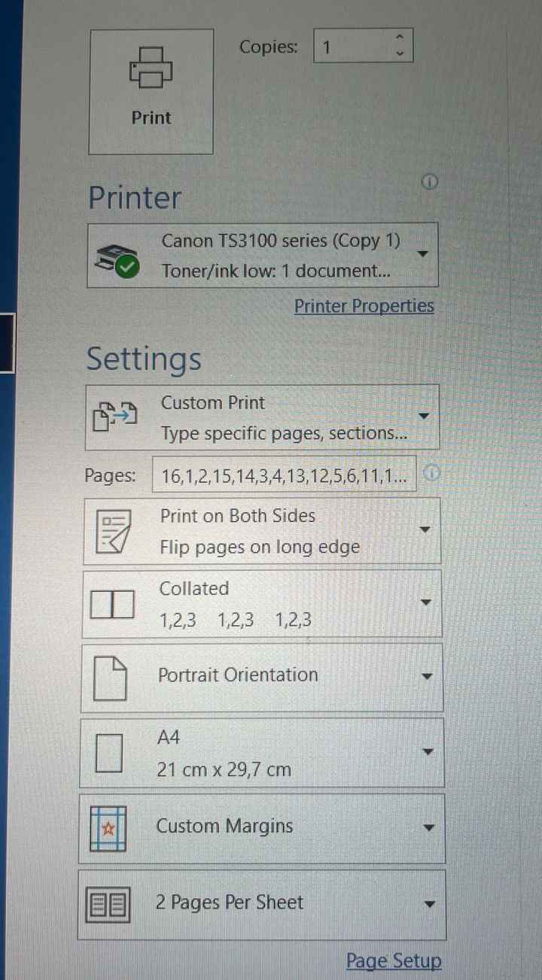The image size is (542, 980).
Task: Open the Collated option dropdown arrow
Action: tap(426, 603)
